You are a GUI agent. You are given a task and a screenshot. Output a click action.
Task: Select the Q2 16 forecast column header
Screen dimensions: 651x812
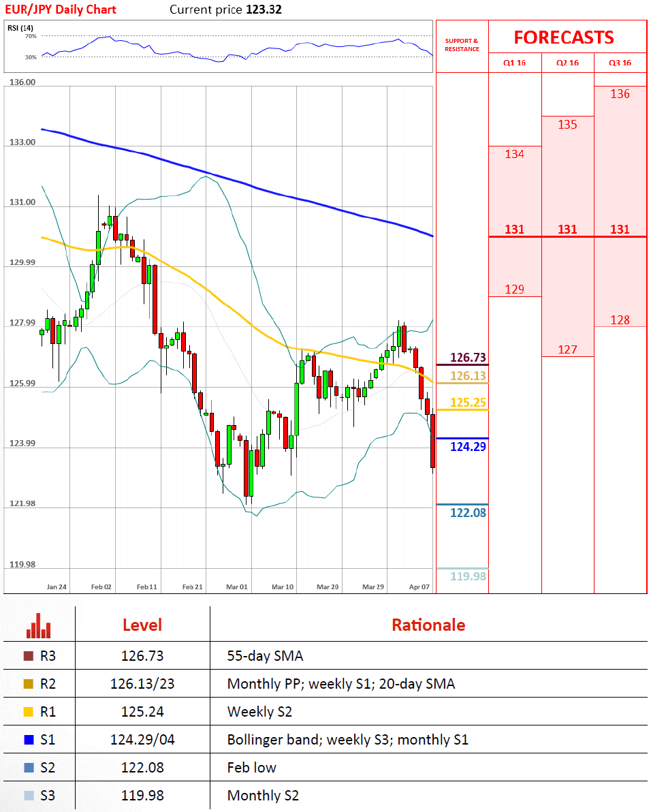tap(567, 63)
